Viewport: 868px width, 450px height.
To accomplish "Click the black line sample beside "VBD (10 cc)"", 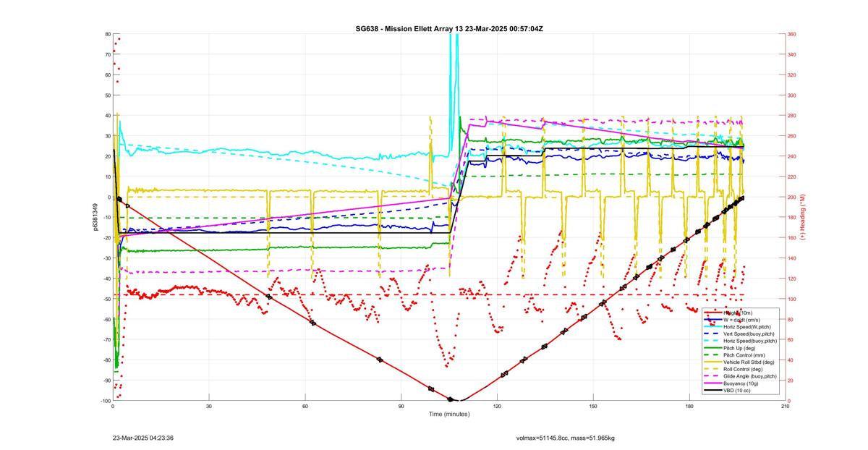I will coord(712,390).
